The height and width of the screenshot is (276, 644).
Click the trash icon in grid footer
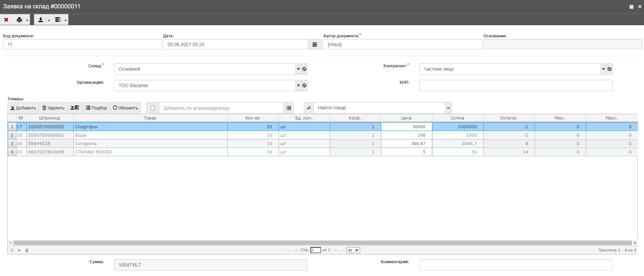point(27,250)
